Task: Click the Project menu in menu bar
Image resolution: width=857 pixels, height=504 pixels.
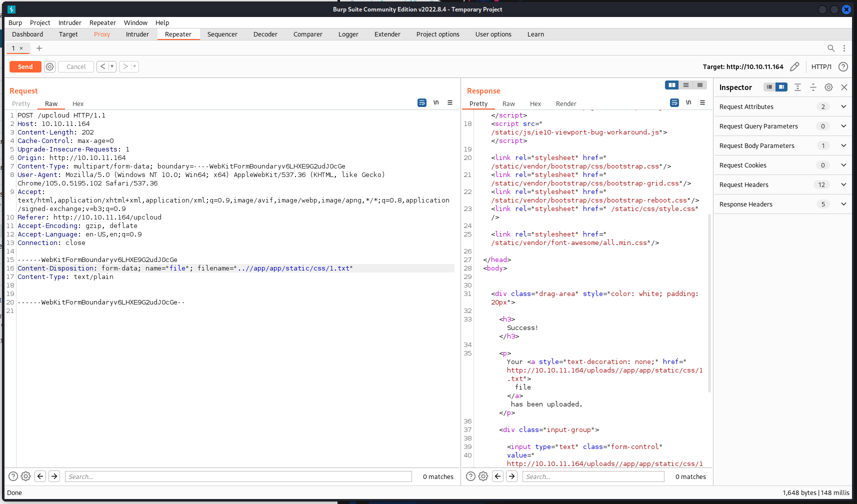Action: 40,22
